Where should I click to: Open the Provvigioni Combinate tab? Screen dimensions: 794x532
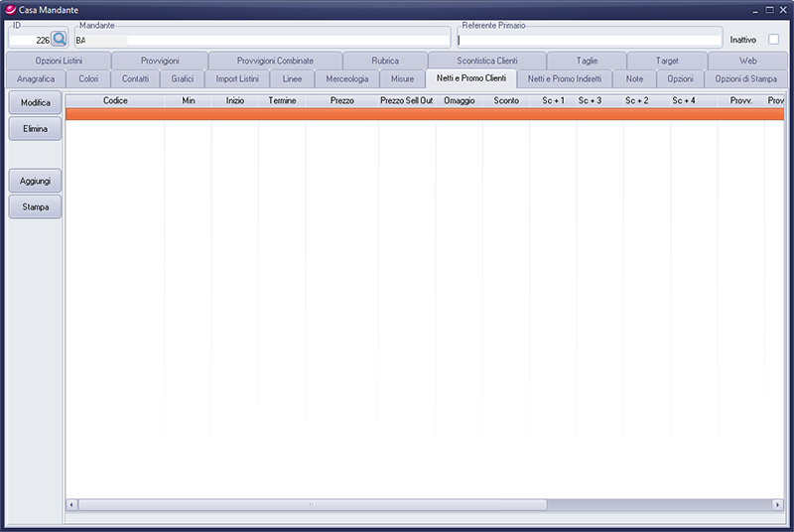275,61
